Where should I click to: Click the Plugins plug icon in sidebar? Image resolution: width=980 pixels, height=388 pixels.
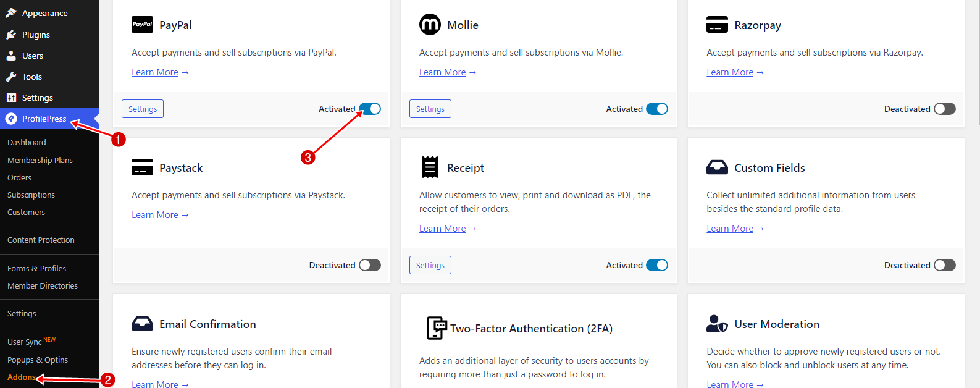point(11,35)
